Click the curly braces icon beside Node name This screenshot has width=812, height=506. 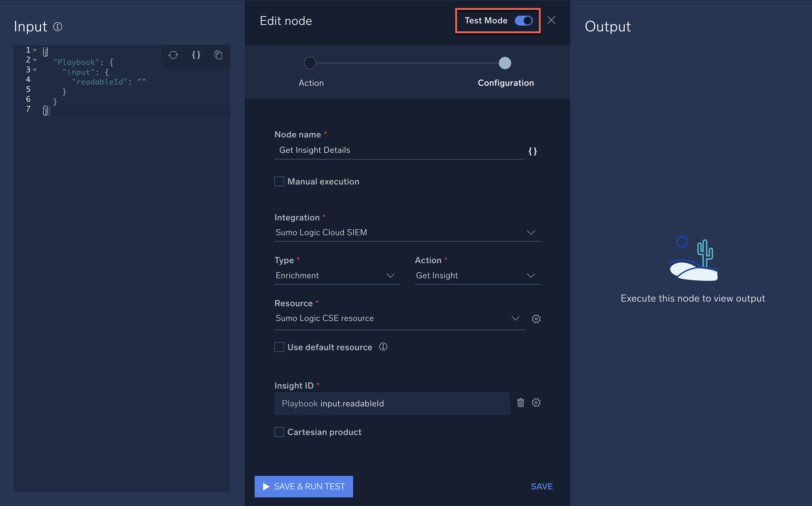coord(532,151)
